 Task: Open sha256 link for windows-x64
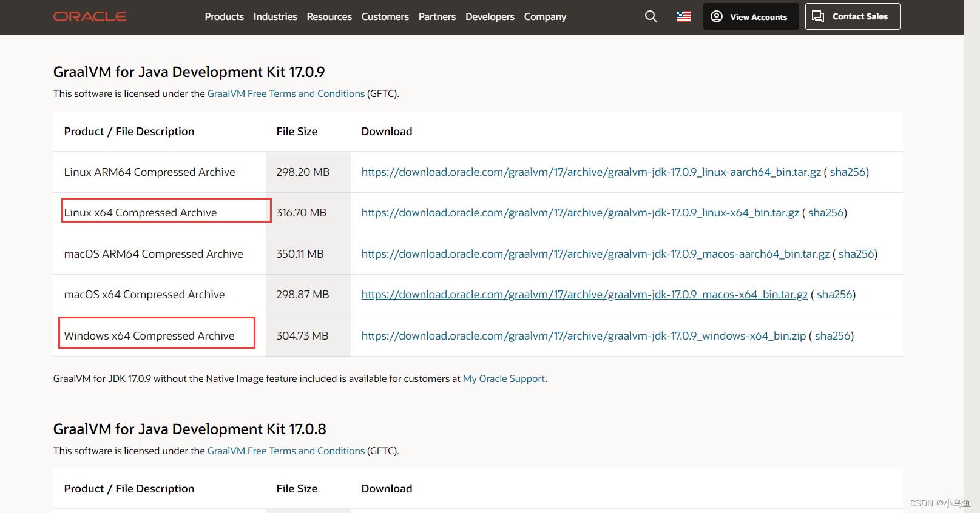coord(832,336)
